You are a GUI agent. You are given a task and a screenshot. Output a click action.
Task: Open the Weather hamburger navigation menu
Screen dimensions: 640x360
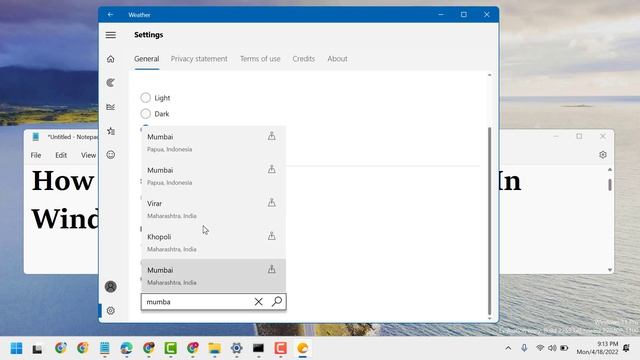(x=111, y=35)
